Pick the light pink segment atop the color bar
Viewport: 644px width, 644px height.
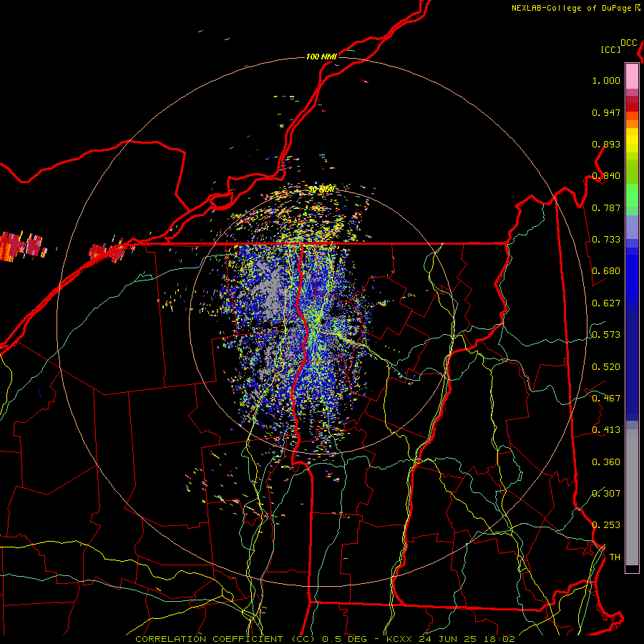[x=632, y=76]
